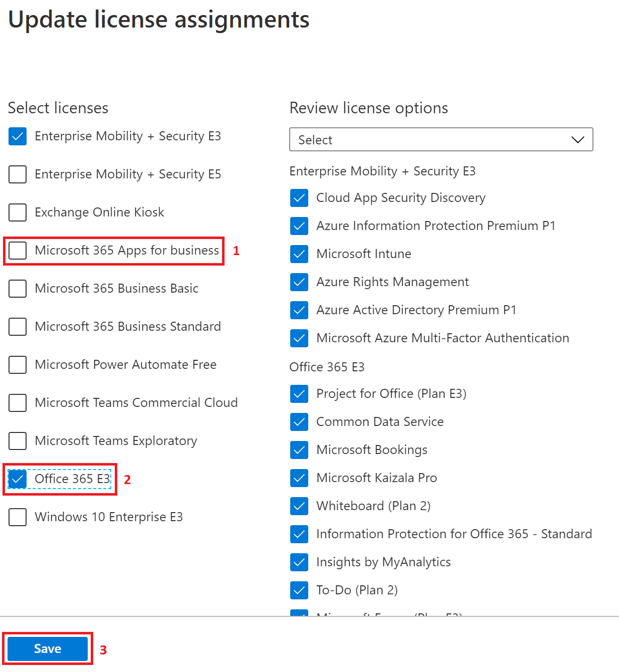
Task: Check Microsoft Power Automate Free
Action: pyautogui.click(x=18, y=365)
